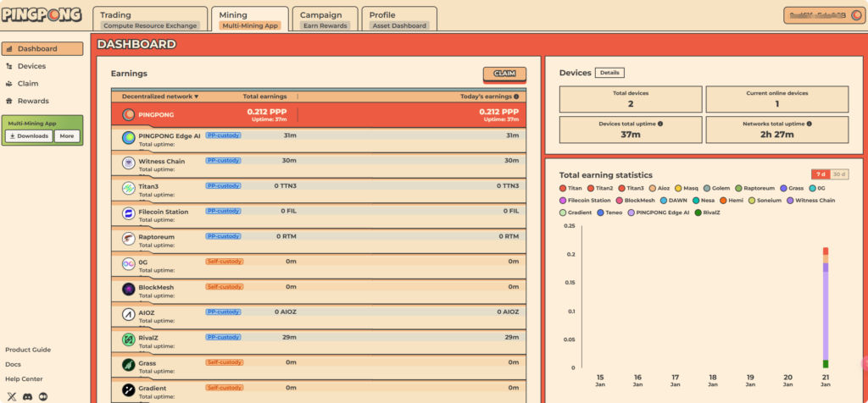The width and height of the screenshot is (868, 403).
Task: Toggle the Masq legend entry
Action: (x=687, y=189)
